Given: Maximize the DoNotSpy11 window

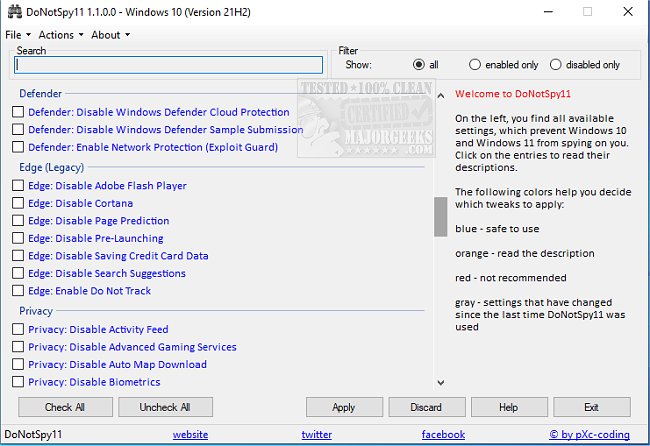Looking at the screenshot, I should pyautogui.click(x=588, y=12).
